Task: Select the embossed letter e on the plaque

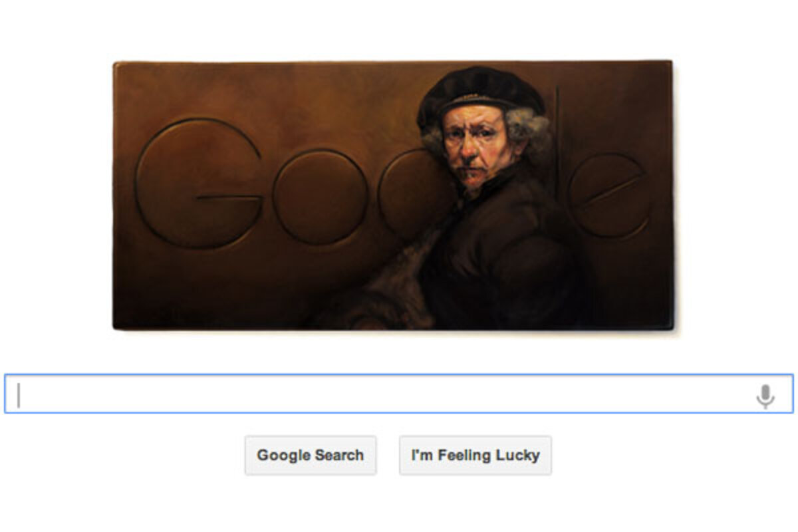Action: [x=608, y=196]
